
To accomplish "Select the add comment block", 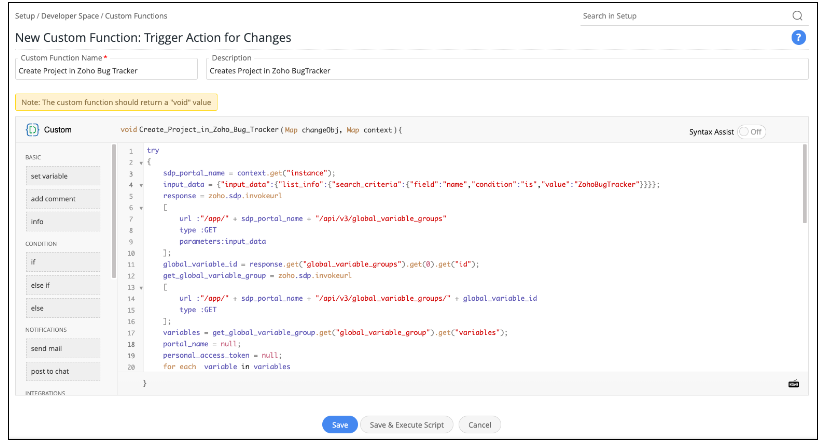I will point(63,199).
